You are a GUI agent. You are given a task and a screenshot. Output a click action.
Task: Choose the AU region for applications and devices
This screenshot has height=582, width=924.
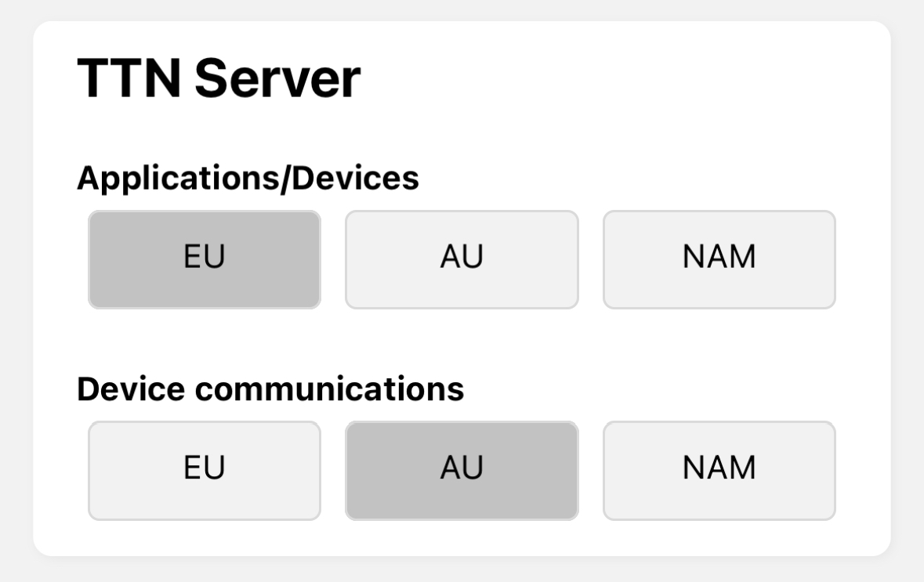click(462, 259)
